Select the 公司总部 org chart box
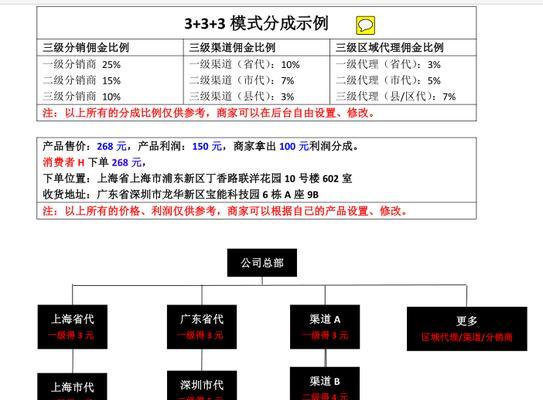 (262, 263)
